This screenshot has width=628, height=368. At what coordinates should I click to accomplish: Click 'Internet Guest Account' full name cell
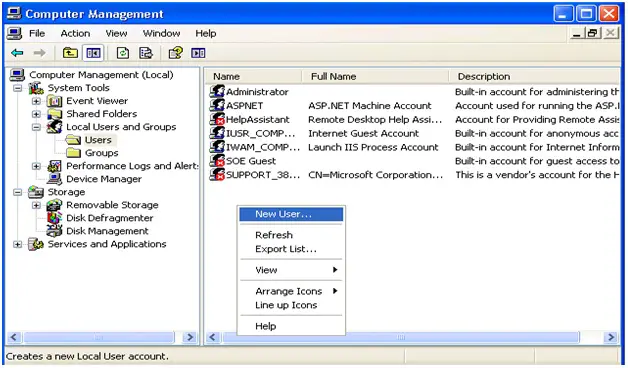pos(363,133)
